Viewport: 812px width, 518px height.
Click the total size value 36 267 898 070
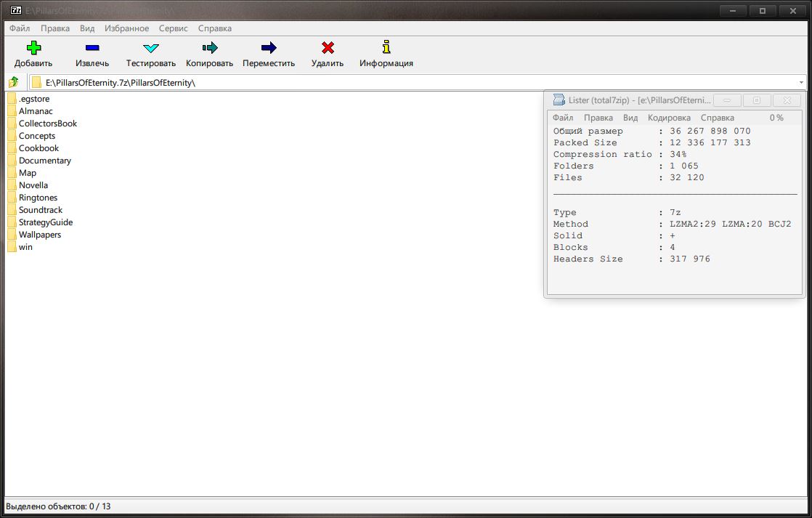(710, 131)
